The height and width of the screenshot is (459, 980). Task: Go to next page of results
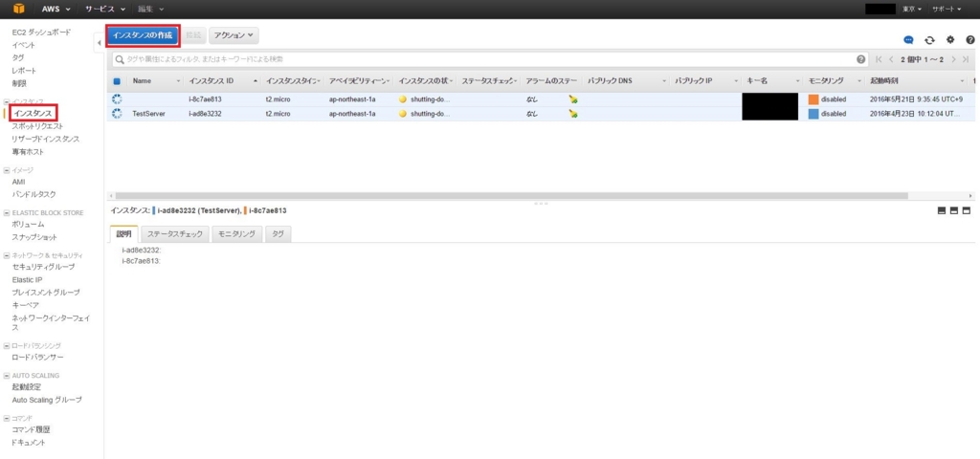coord(954,59)
